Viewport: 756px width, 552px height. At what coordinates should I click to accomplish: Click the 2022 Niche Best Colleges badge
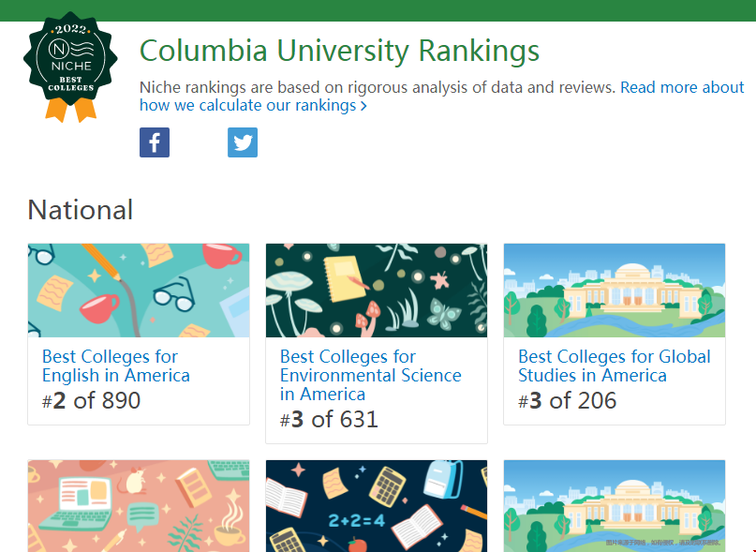click(x=70, y=67)
